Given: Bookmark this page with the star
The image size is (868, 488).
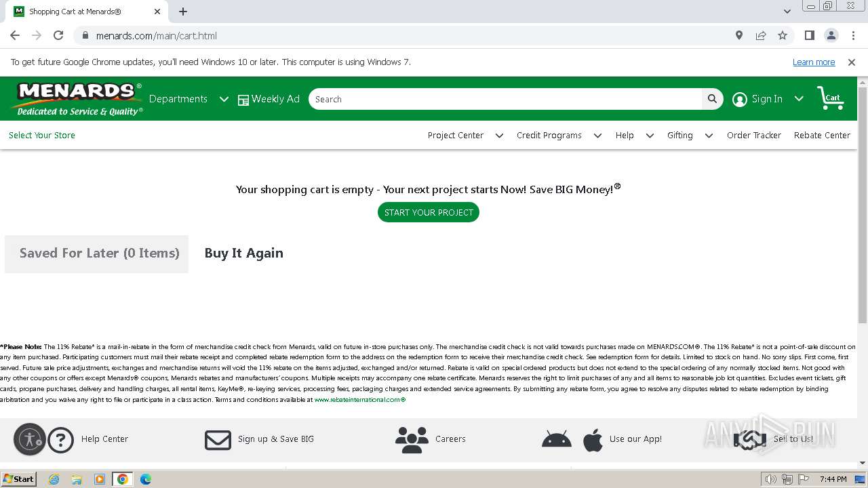Looking at the screenshot, I should click(x=783, y=35).
